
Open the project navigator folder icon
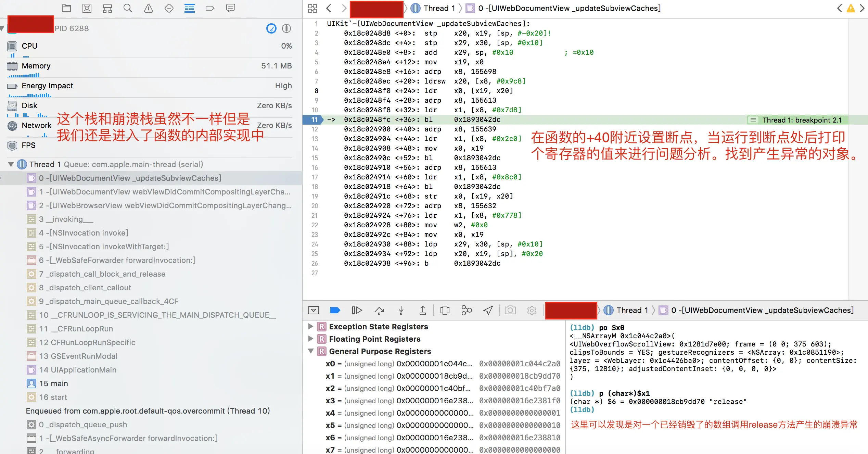pos(66,8)
